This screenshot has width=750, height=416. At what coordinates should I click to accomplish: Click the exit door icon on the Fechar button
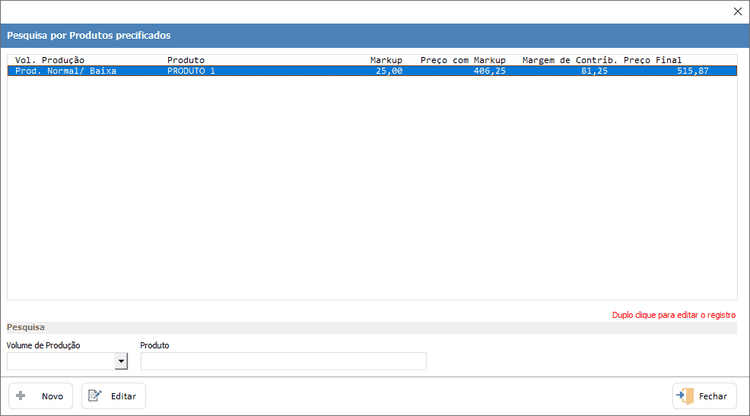click(685, 396)
